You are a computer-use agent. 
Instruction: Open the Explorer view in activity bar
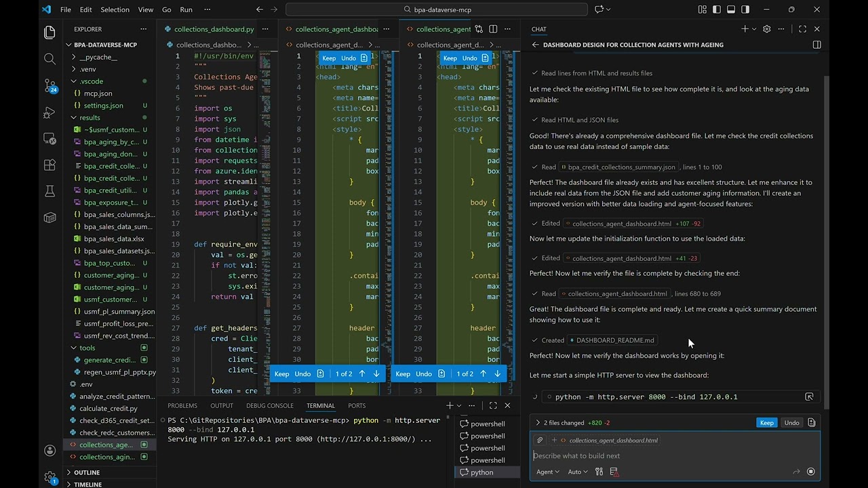(50, 33)
